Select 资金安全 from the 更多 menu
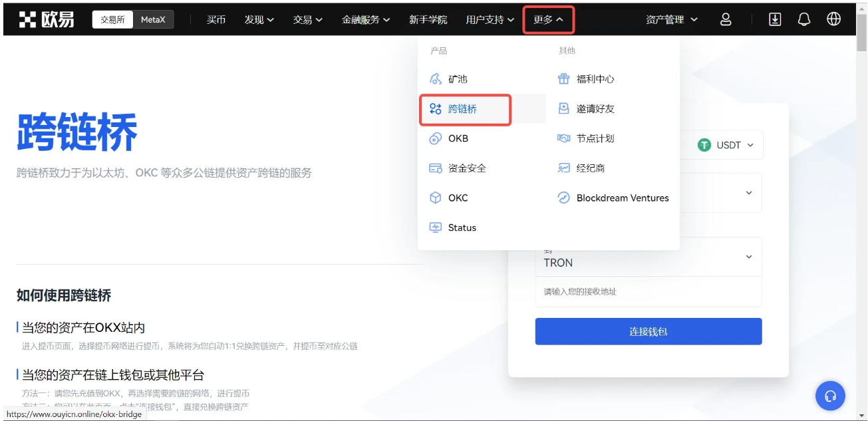Viewport: 868px width, 421px height. pyautogui.click(x=482, y=168)
